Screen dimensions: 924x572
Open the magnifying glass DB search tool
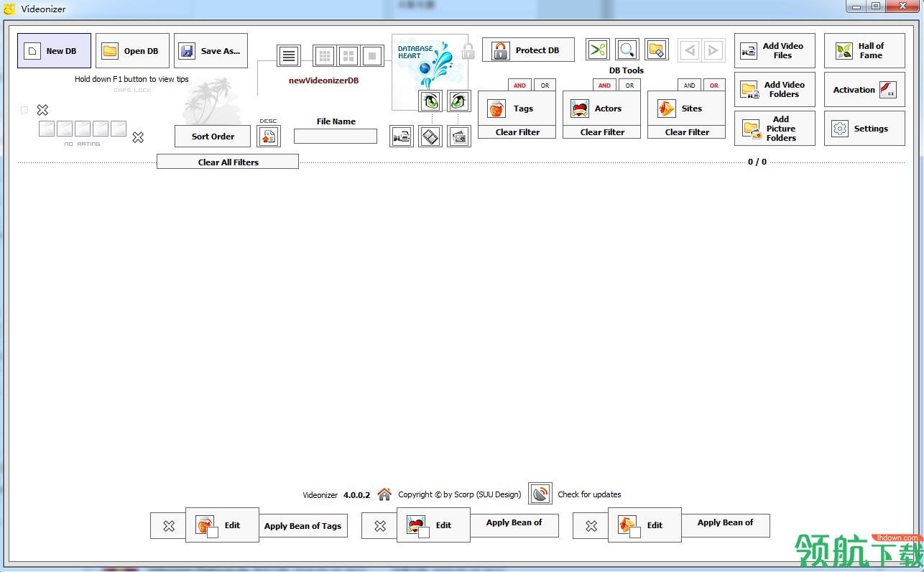tap(627, 50)
